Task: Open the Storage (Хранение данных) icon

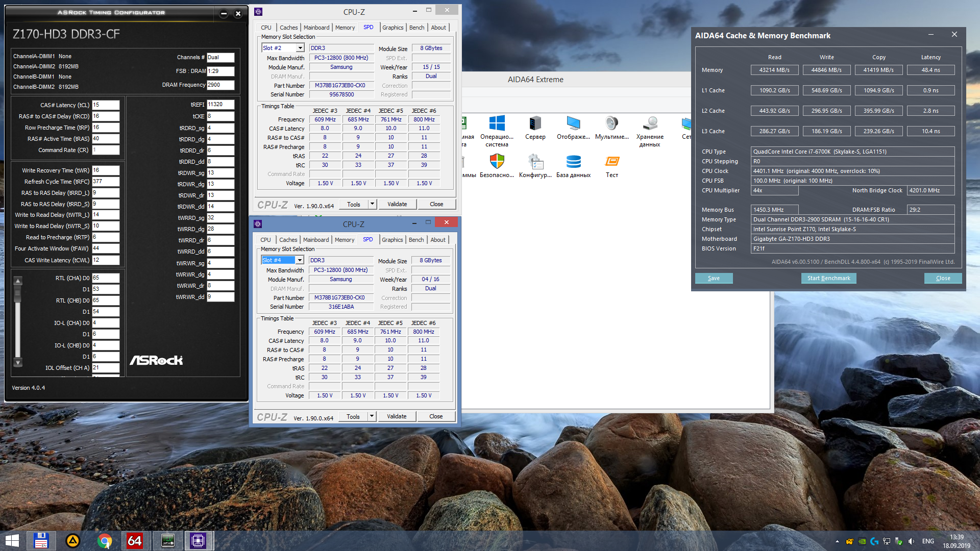Action: click(650, 123)
